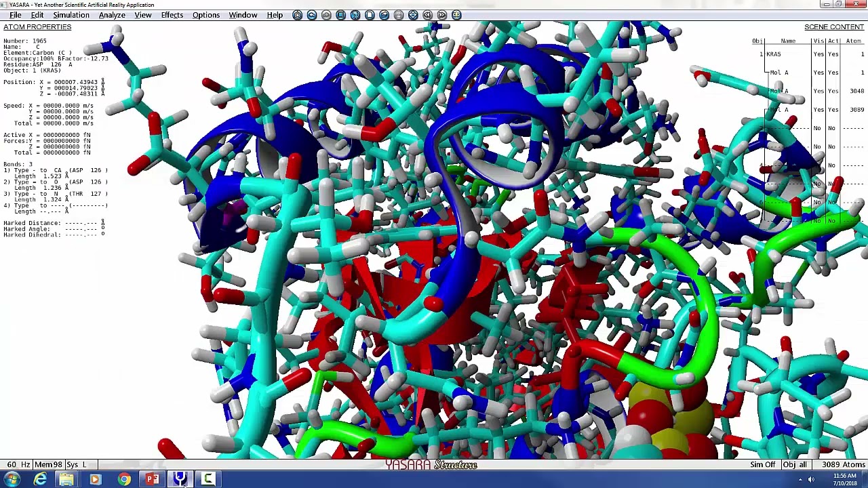Open the Windows Start button
The height and width of the screenshot is (488, 868).
click(x=12, y=480)
